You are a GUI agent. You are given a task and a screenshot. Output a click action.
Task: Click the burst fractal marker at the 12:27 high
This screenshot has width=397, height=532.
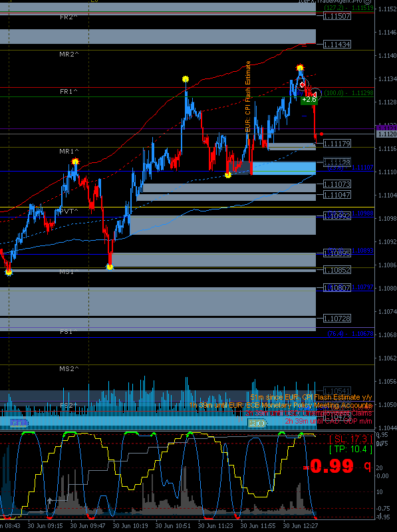click(x=300, y=67)
